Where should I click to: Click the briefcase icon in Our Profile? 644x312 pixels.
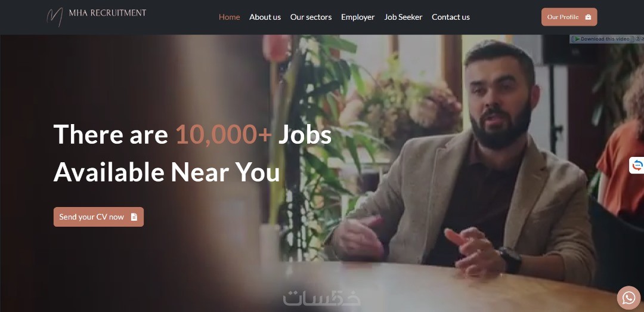tap(588, 17)
